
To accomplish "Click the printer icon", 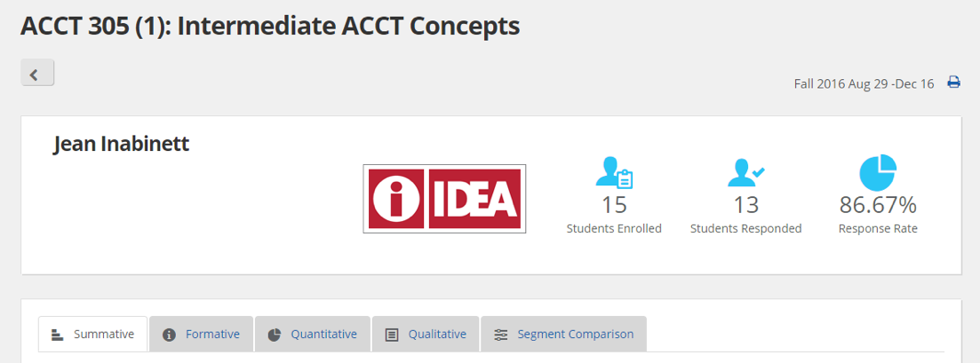I will click(953, 82).
